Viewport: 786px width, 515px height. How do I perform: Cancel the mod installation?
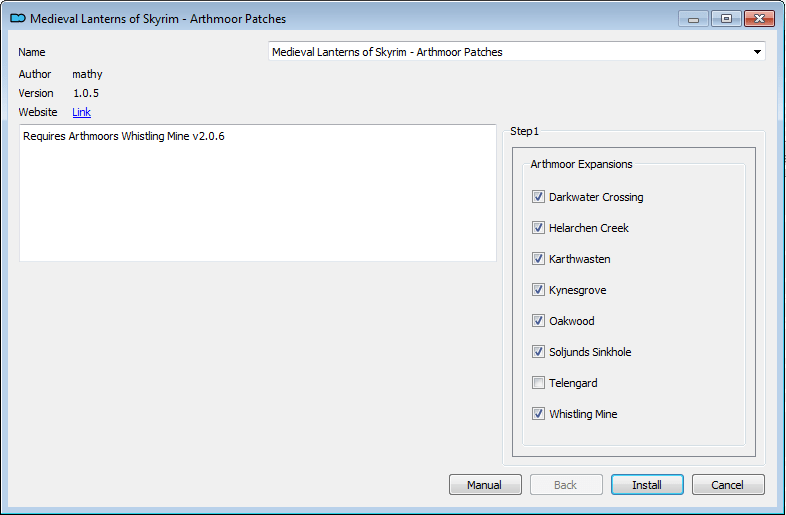tap(728, 484)
